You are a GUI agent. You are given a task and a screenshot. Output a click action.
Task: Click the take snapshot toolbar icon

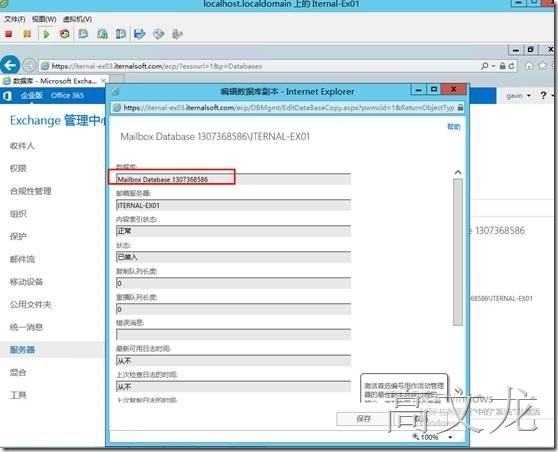coord(83,34)
